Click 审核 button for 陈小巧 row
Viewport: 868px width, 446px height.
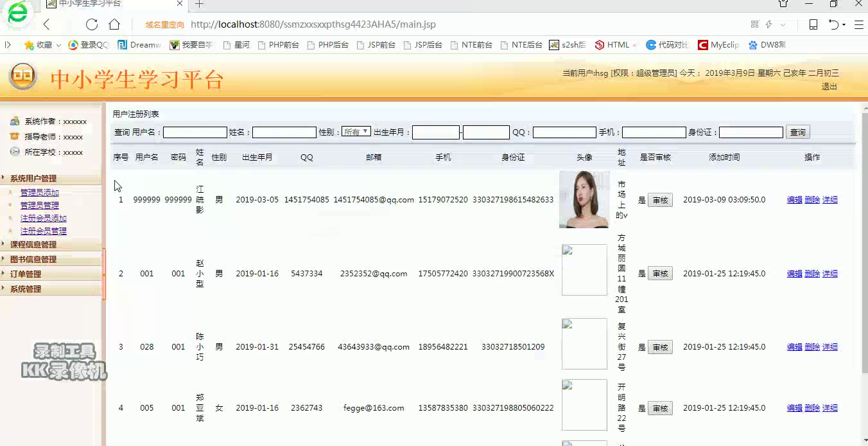660,348
